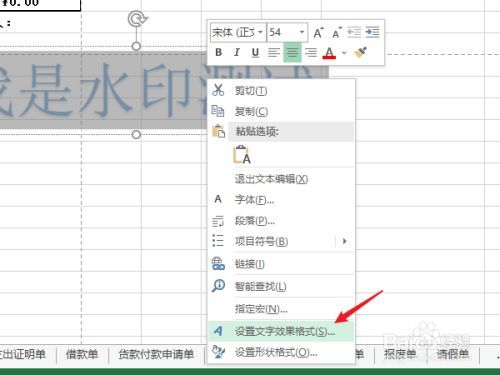This screenshot has height=375, width=500.
Task: Switch to 请假单 sheet tab
Action: [x=452, y=354]
